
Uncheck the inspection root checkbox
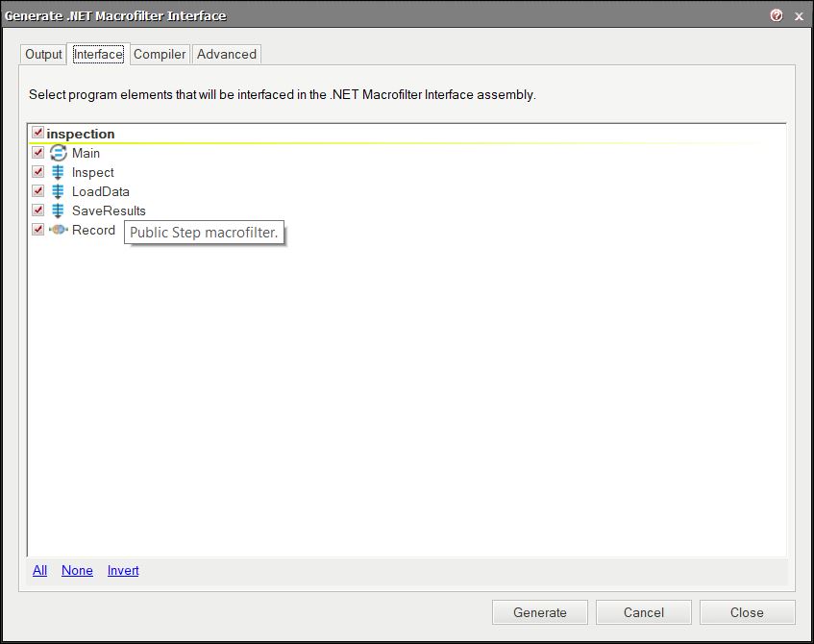pyautogui.click(x=37, y=133)
